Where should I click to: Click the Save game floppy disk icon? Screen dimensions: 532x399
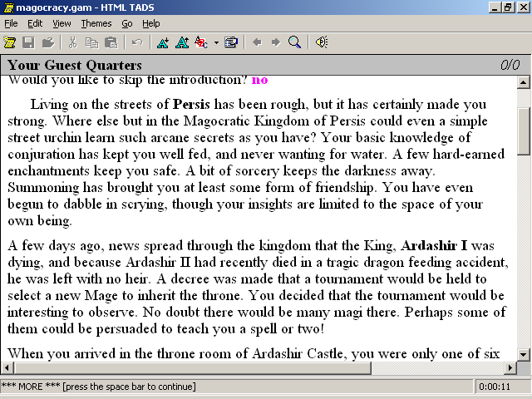coord(28,42)
